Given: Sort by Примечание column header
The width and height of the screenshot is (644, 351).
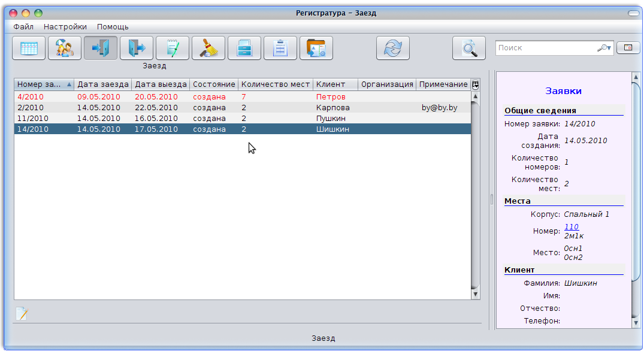Looking at the screenshot, I should [443, 84].
